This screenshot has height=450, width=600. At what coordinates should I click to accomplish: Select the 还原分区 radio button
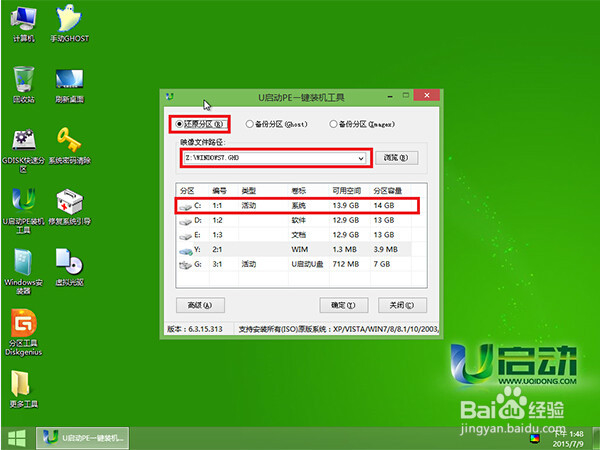[x=179, y=124]
